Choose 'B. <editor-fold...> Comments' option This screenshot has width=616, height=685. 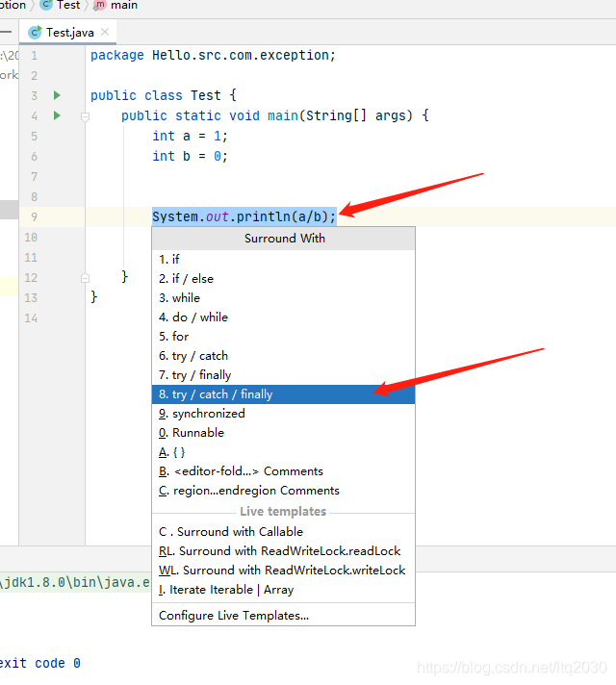(283, 471)
